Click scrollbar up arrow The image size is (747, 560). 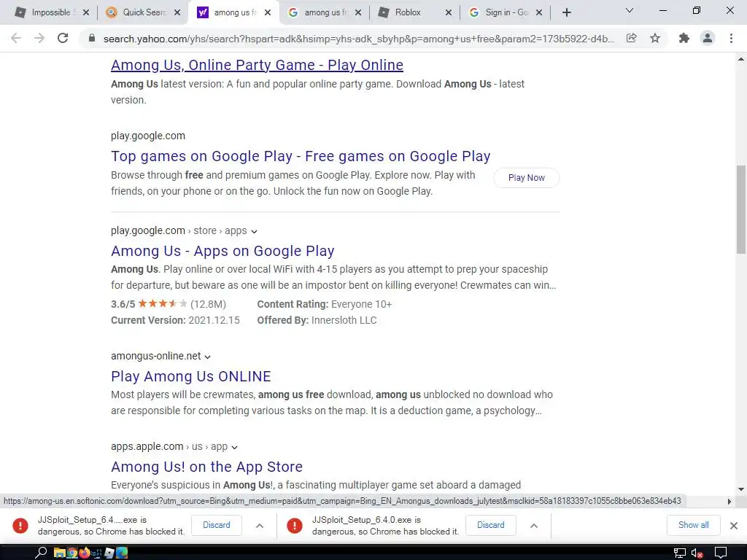[741, 59]
